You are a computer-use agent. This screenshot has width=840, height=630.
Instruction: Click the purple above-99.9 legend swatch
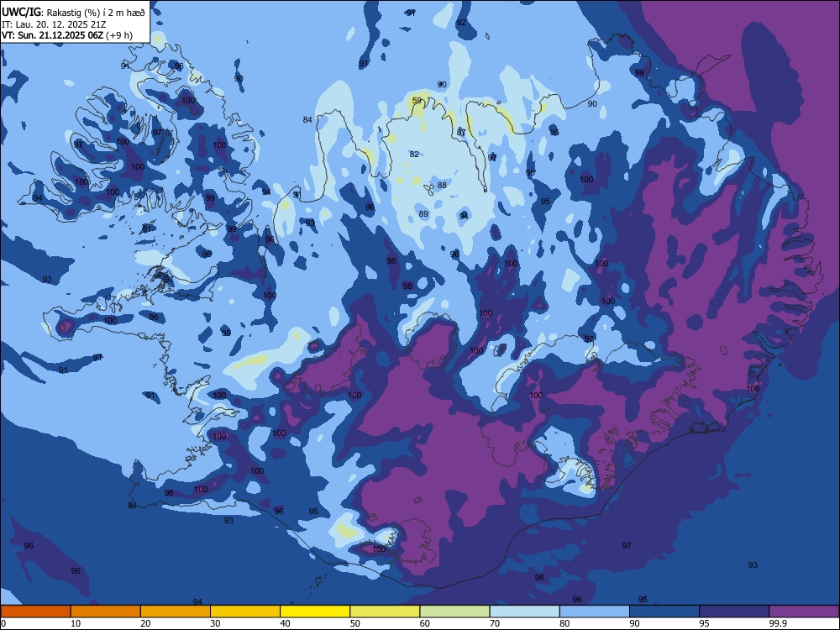click(804, 612)
